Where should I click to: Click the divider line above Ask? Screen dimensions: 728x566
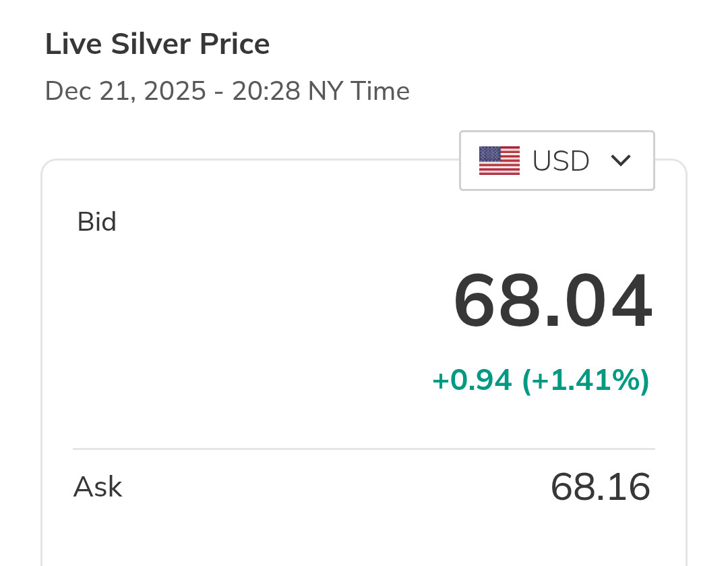[x=364, y=449]
